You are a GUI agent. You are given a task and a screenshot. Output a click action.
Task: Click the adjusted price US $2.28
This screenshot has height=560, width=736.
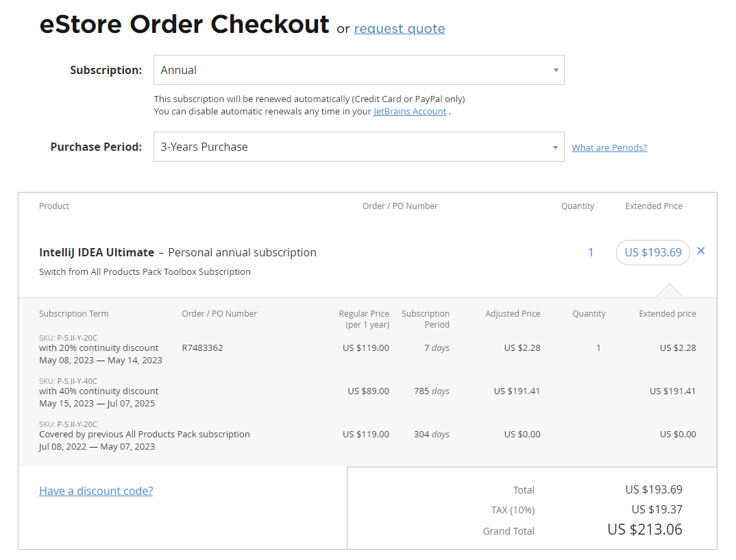tap(522, 348)
